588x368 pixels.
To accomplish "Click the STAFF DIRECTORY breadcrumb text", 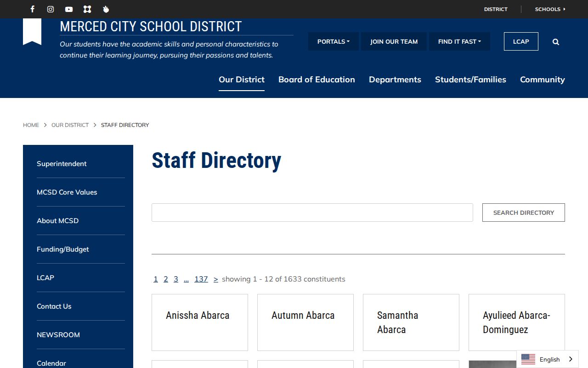I will 125,125.
